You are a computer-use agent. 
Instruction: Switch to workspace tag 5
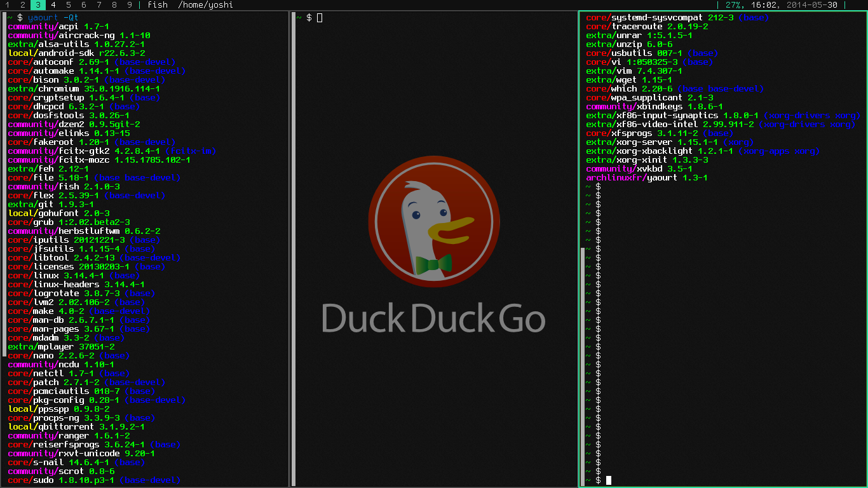click(x=69, y=5)
